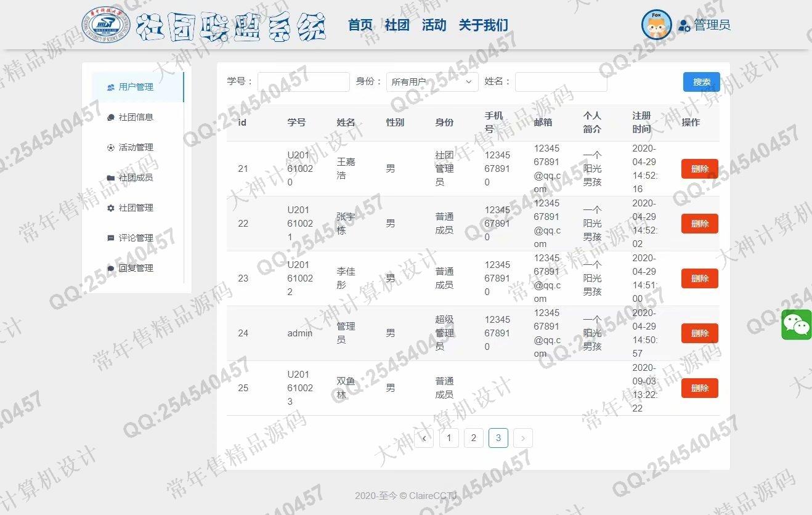Screen dimensions: 812x515
Task: Click the 回复管理 chat bubble icon
Action: point(111,268)
